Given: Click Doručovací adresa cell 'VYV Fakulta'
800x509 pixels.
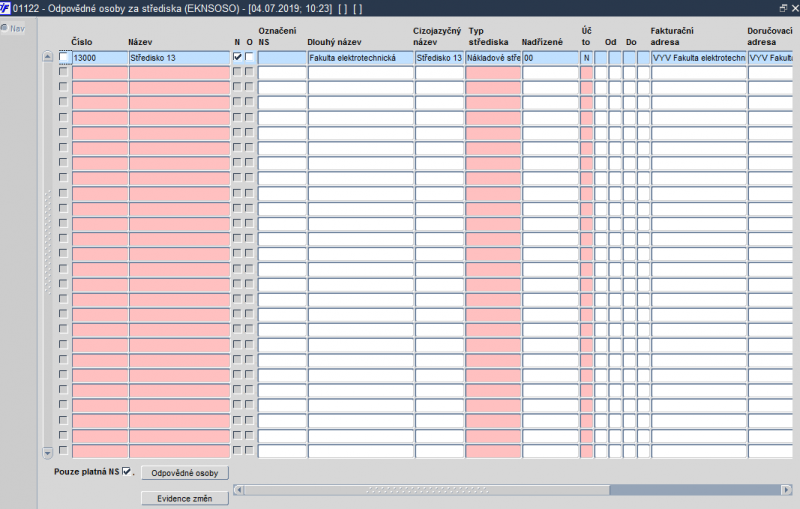Looking at the screenshot, I should pyautogui.click(x=770, y=58).
